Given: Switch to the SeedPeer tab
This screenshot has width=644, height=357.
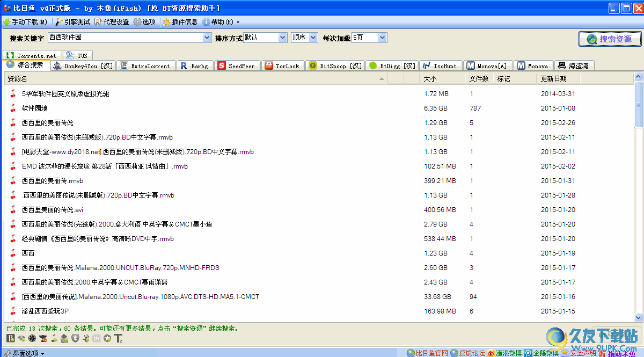Looking at the screenshot, I should point(237,65).
